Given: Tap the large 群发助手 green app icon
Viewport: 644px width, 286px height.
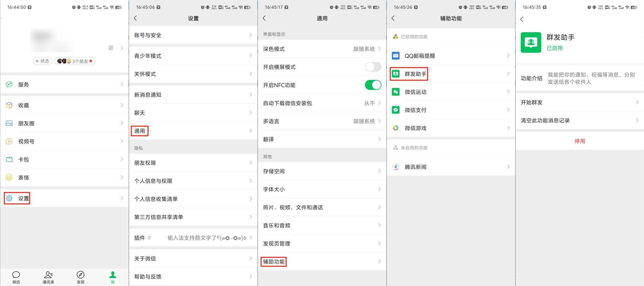Looking at the screenshot, I should click(531, 43).
